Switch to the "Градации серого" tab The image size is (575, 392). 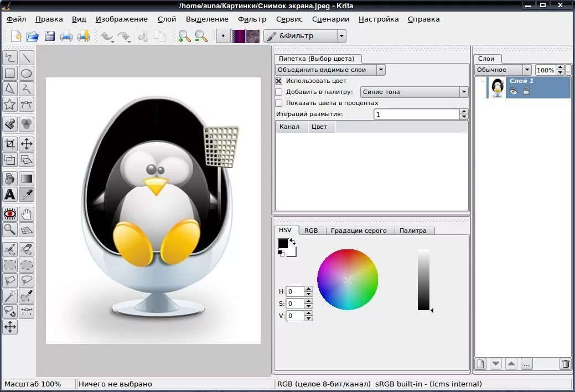tap(359, 231)
